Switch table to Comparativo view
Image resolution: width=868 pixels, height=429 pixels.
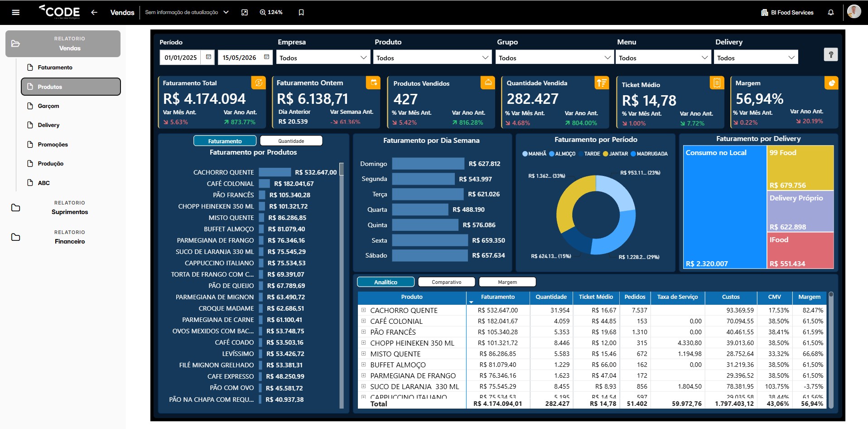click(447, 282)
